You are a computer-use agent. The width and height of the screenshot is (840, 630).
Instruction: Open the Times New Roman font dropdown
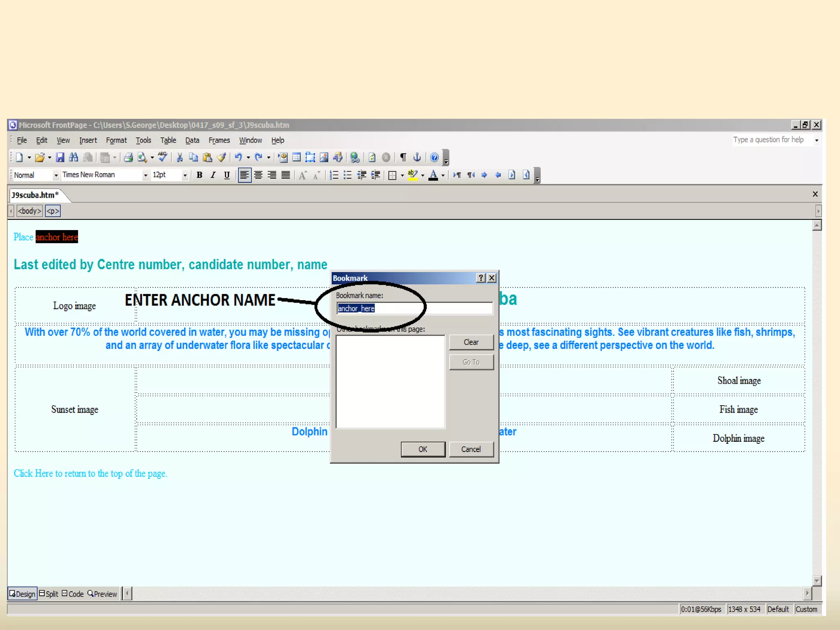145,176
